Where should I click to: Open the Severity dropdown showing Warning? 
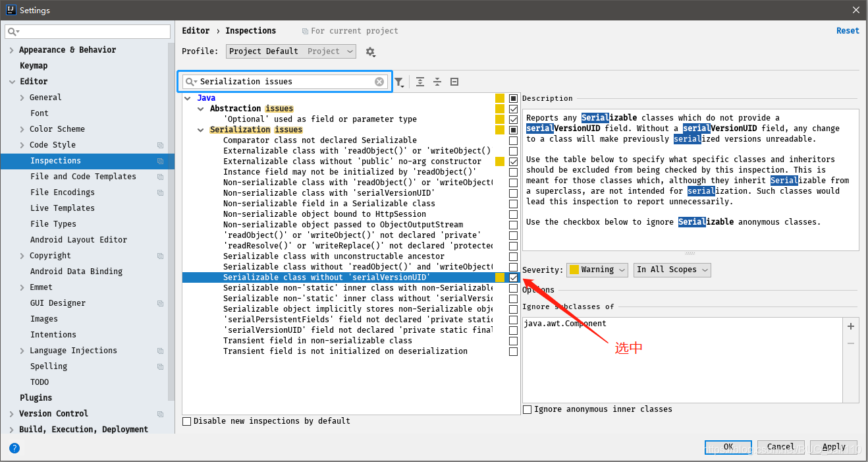(597, 270)
